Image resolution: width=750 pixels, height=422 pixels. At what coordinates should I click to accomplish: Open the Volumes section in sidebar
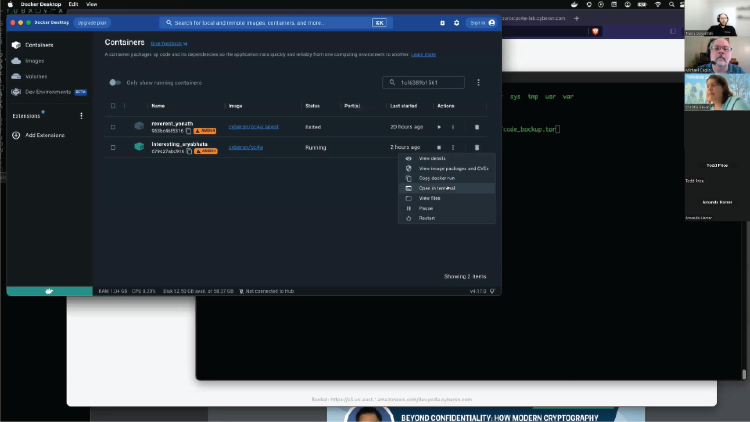(x=36, y=77)
